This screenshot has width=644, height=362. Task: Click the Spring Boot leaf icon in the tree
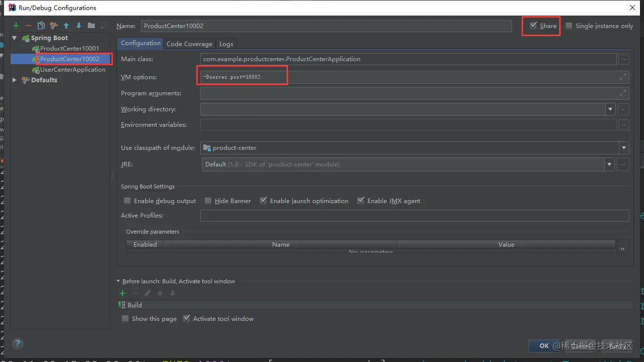[x=25, y=38]
